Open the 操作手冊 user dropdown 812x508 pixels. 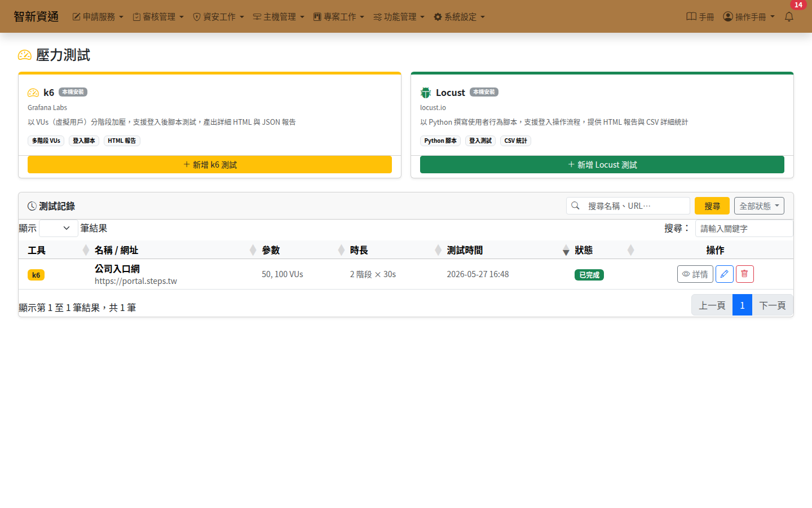[x=749, y=17]
